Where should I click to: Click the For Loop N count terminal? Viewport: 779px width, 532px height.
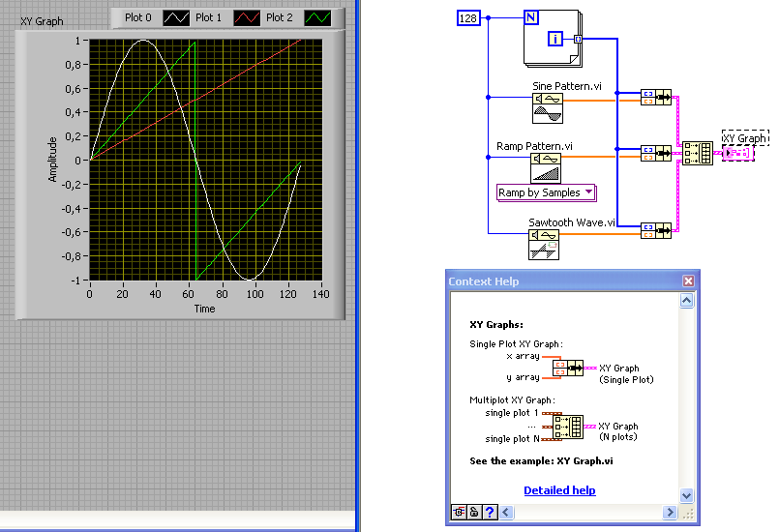pyautogui.click(x=532, y=16)
